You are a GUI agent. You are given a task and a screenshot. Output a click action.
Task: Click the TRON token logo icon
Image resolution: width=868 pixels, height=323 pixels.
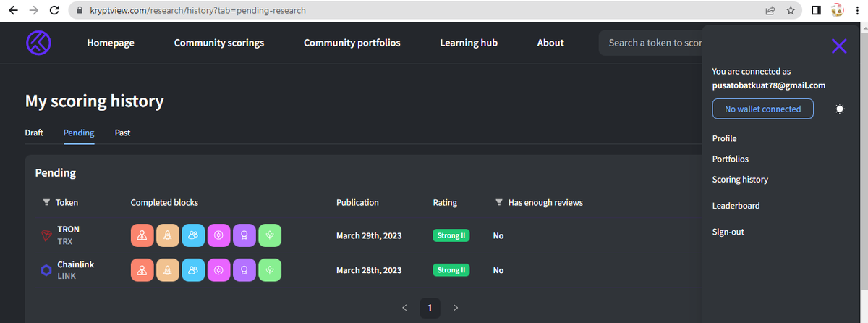click(x=47, y=235)
